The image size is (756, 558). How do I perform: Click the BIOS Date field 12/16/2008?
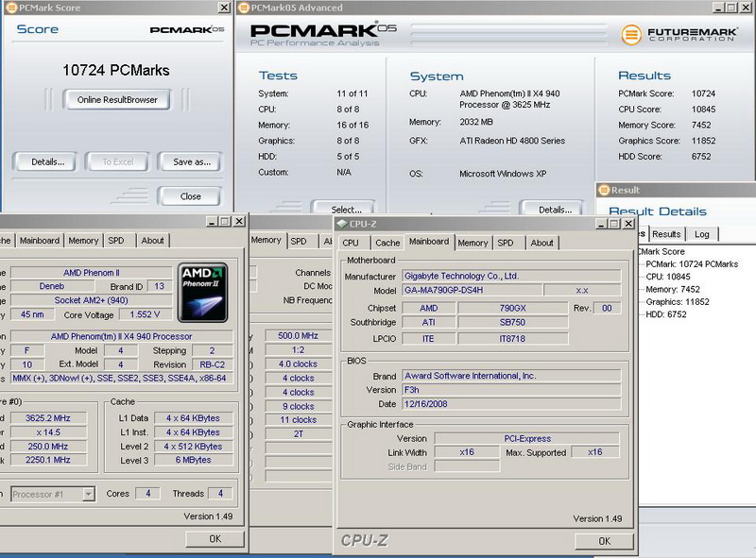tap(511, 404)
